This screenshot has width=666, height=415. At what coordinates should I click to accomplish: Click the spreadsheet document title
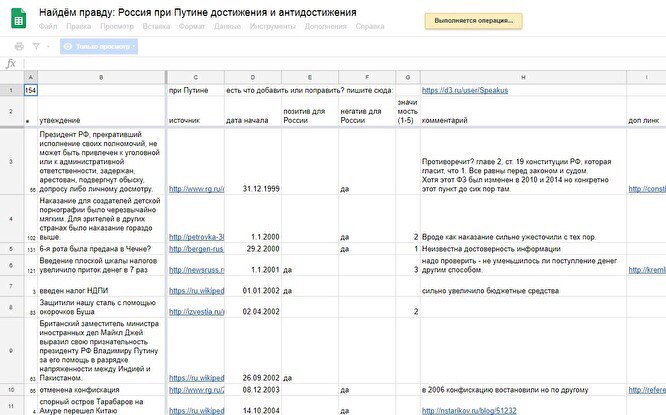(198, 12)
